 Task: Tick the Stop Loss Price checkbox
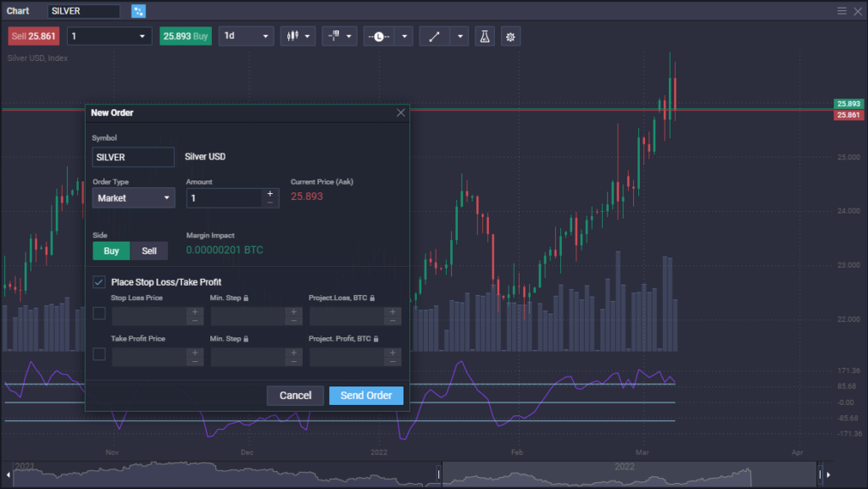coord(98,313)
